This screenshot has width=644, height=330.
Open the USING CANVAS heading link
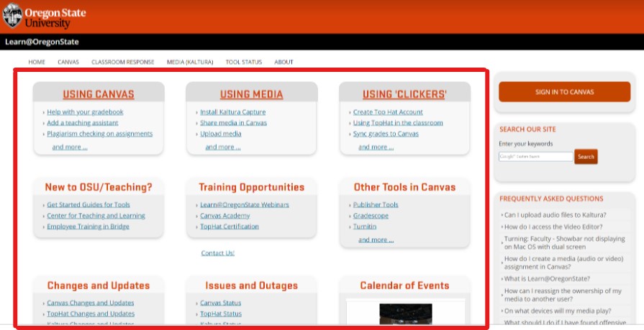pyautogui.click(x=99, y=94)
